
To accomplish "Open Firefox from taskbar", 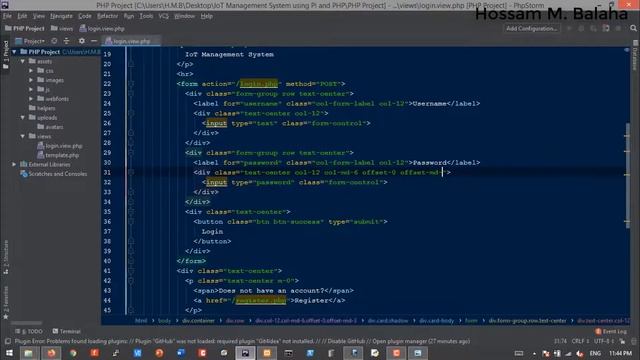I will click(x=51, y=353).
